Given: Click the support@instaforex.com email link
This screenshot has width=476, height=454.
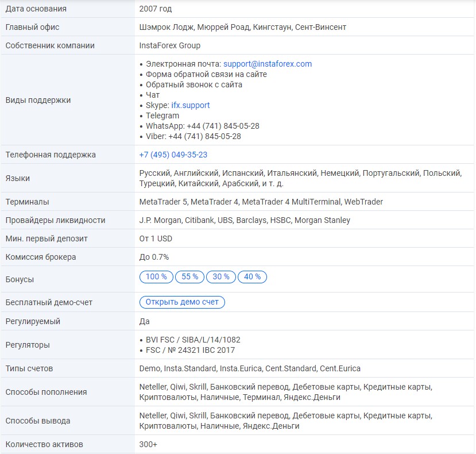Looking at the screenshot, I should point(267,64).
